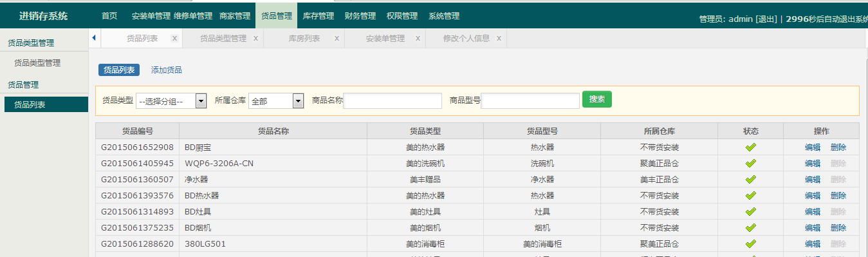
Task: Click the 货品管理 sidebar section header
Action: pyautogui.click(x=23, y=84)
